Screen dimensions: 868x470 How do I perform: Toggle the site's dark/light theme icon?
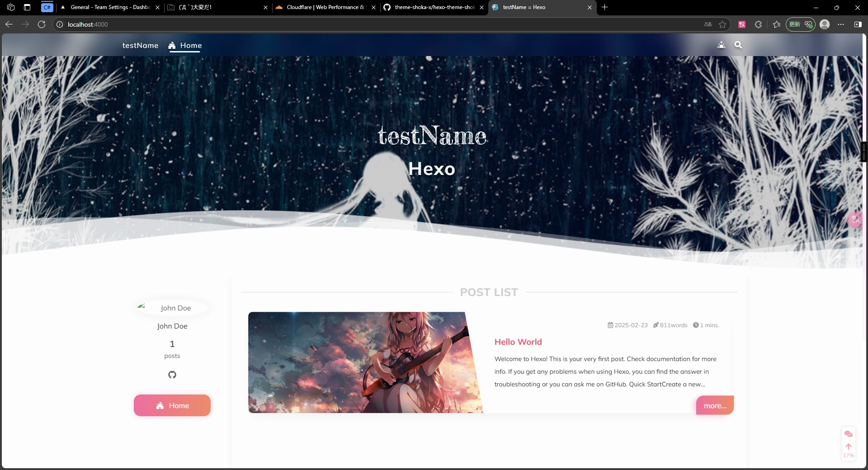coord(721,45)
